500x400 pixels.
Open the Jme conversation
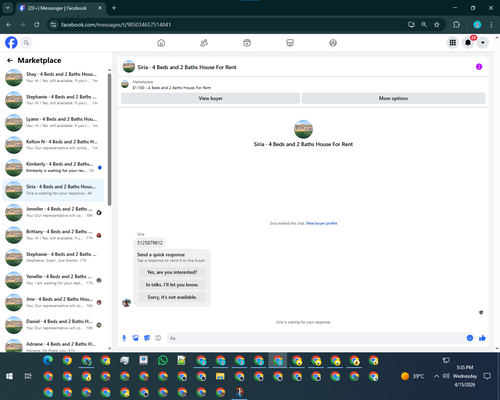click(x=53, y=302)
